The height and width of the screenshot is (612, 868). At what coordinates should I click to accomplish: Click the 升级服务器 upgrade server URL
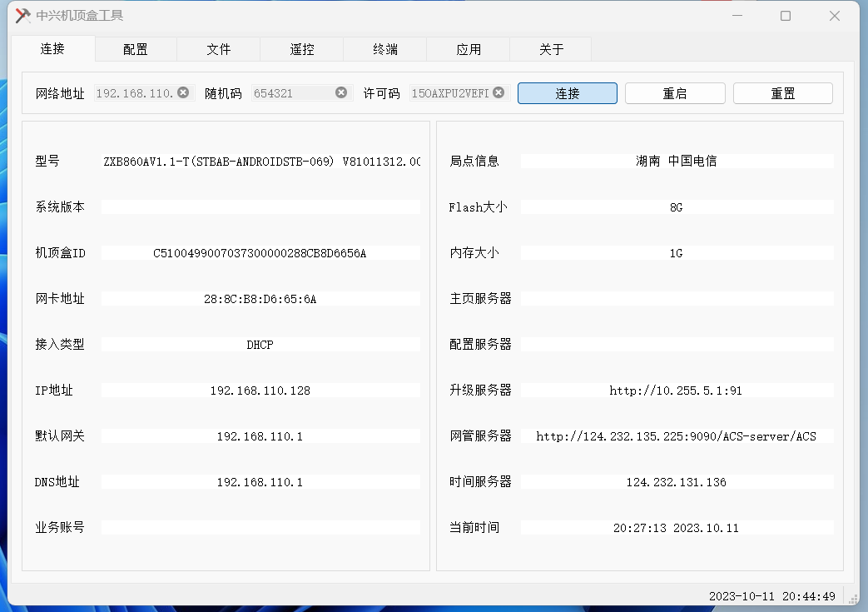[x=677, y=390]
